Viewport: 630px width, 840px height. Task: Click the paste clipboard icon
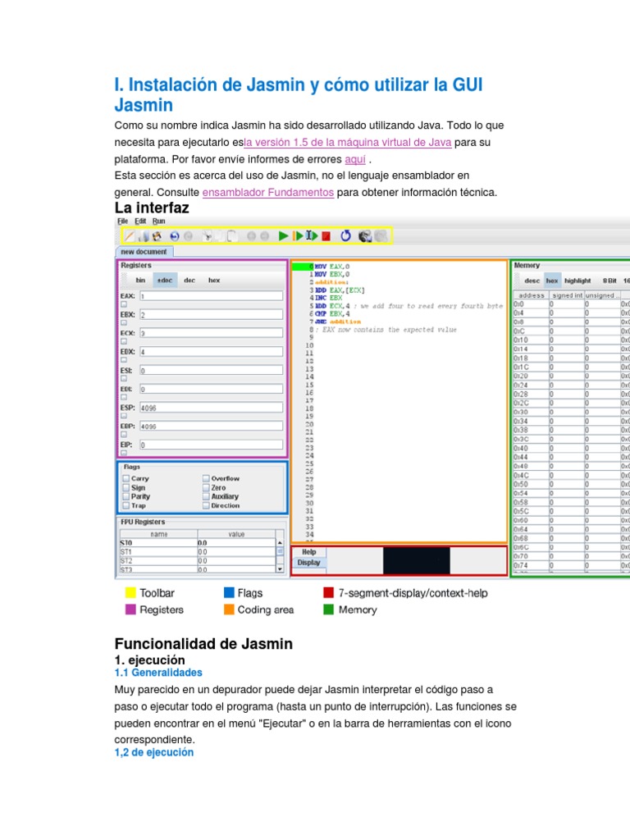(x=232, y=235)
